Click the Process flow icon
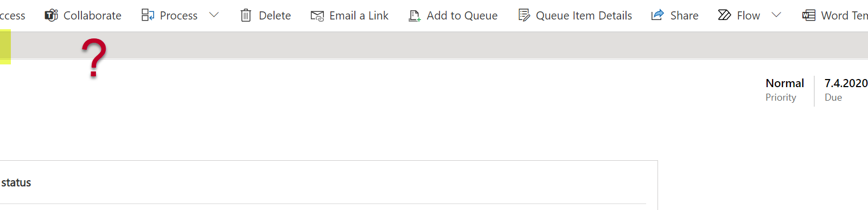The width and height of the screenshot is (868, 210). 148,15
